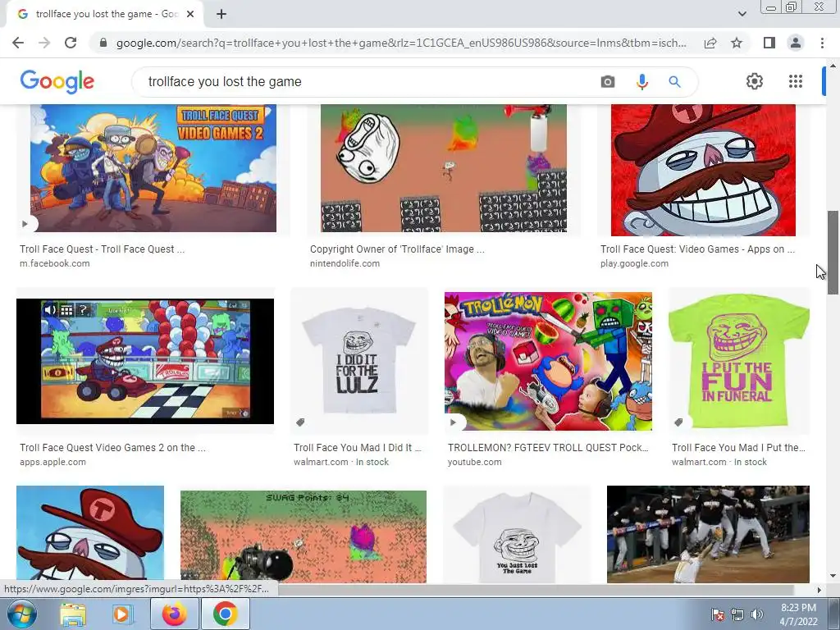Launch Firefox from the taskbar
The image size is (840, 630).
[x=175, y=614]
